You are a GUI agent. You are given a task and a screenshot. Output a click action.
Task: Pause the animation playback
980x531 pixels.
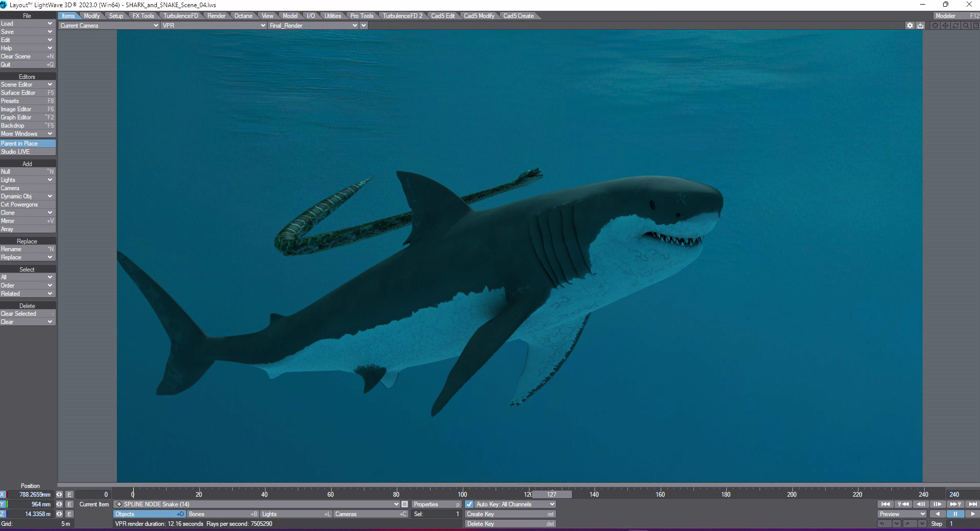coord(955,514)
